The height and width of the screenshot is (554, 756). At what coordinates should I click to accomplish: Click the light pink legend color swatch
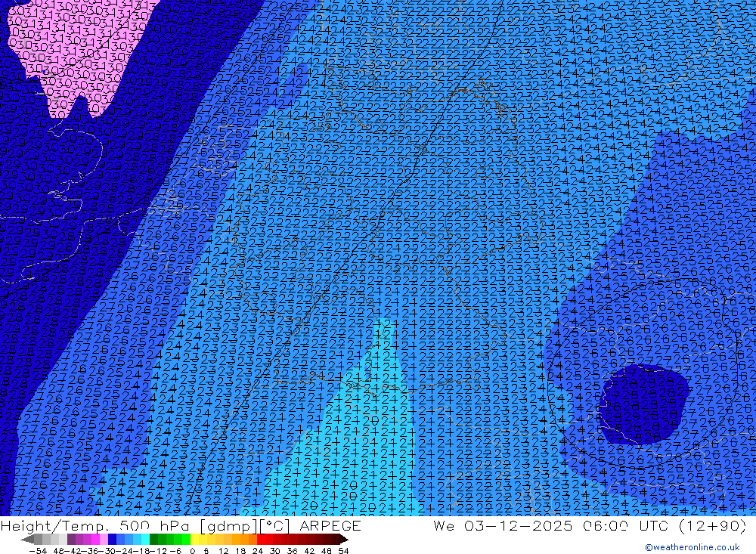[x=104, y=540]
